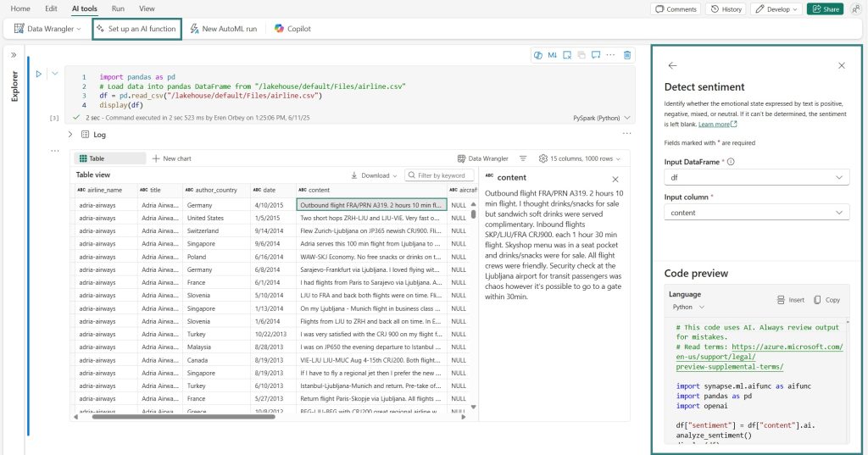Click the table vertical scrollbar
Screen dimensions: 868x455
[473, 214]
